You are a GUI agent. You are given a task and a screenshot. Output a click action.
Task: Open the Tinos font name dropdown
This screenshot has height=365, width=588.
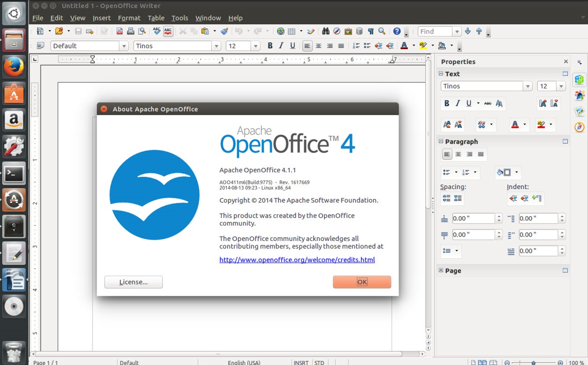coord(216,45)
